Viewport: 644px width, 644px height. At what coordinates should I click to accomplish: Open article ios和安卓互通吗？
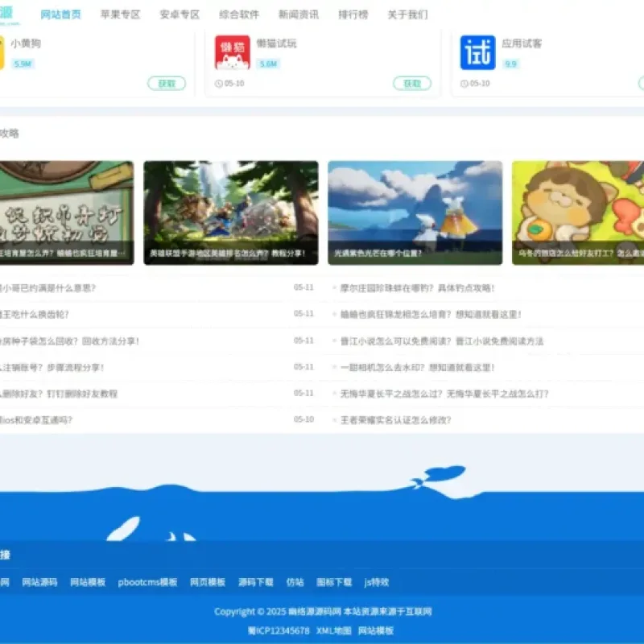click(x=36, y=420)
